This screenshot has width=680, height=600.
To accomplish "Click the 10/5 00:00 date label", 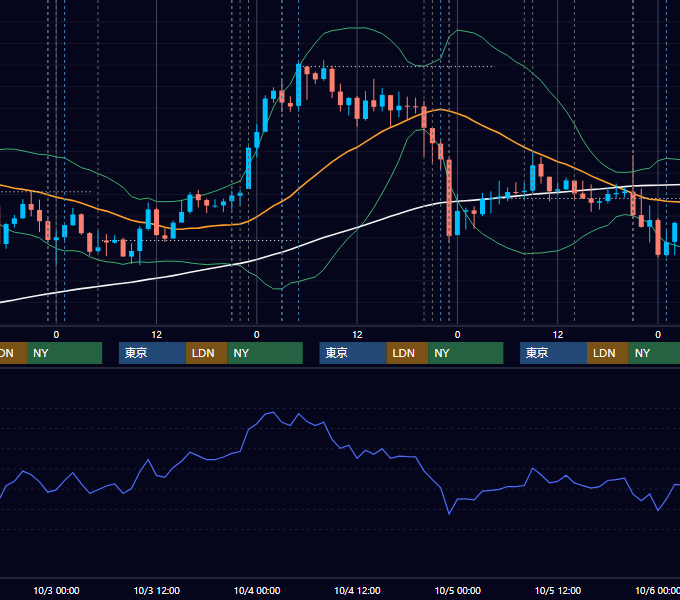I will 458,590.
